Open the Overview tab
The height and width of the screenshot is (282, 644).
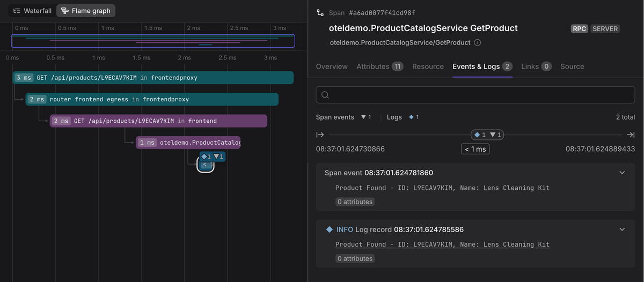(x=332, y=66)
